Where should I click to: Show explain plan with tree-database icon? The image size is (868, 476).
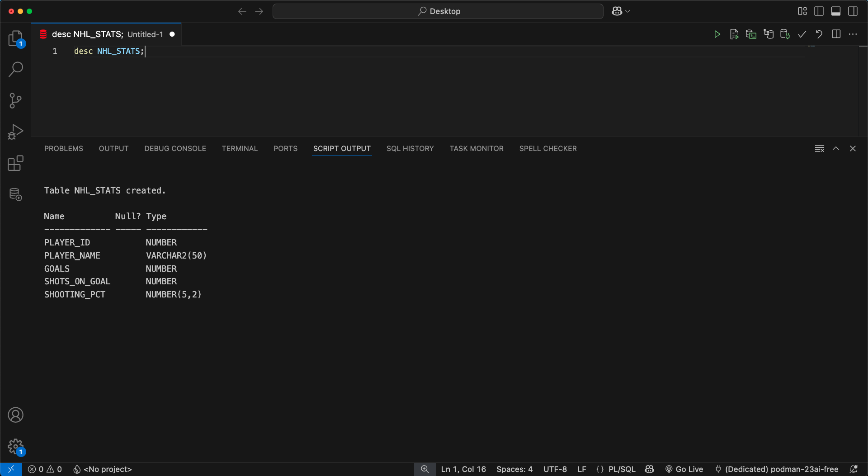click(768, 34)
